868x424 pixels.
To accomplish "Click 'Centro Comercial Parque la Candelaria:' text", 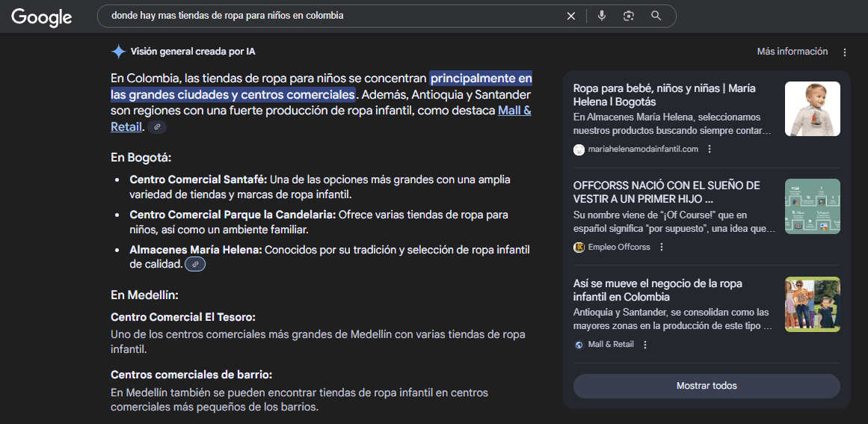I will tap(233, 214).
